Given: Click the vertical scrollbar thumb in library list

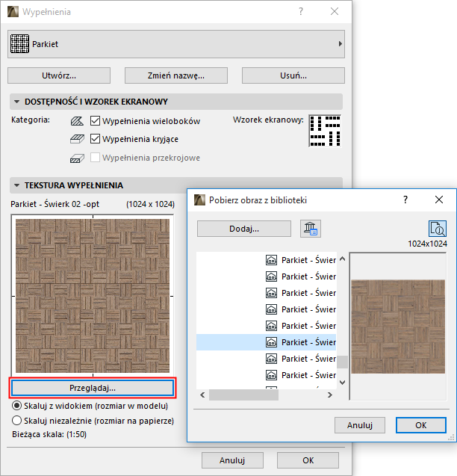Looking at the screenshot, I should 342,362.
